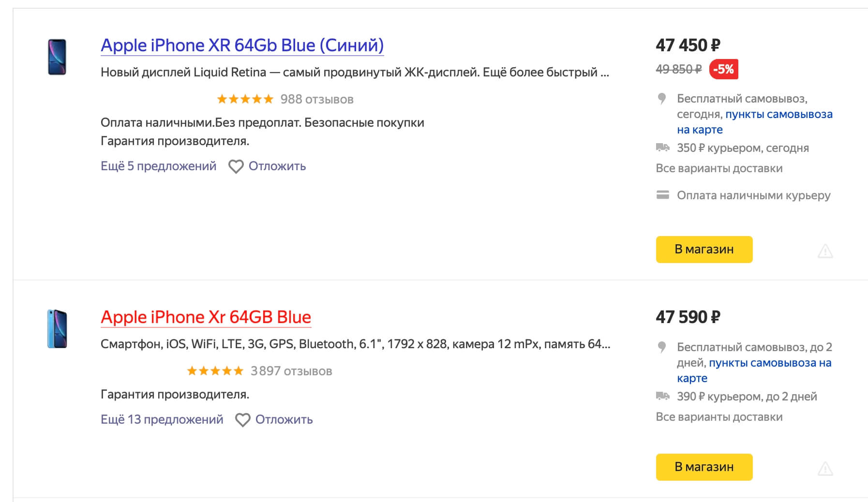Screen dimensions: 868x502
Task: Click В магазин for the 47 590 ₽ offer
Action: pyautogui.click(x=704, y=467)
